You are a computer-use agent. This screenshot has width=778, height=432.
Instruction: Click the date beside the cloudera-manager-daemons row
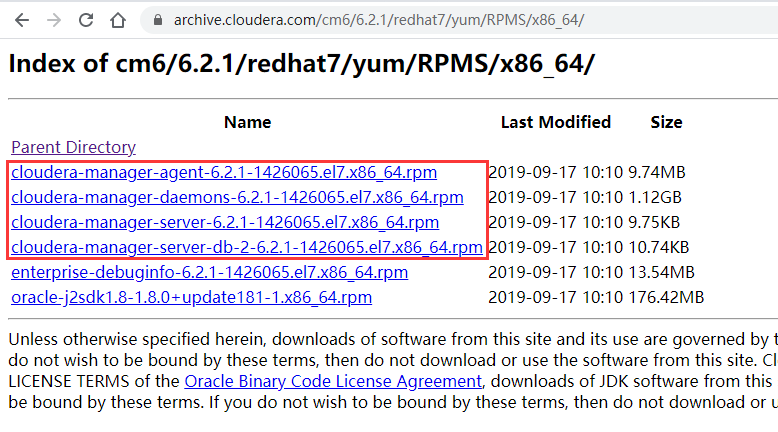[555, 197]
